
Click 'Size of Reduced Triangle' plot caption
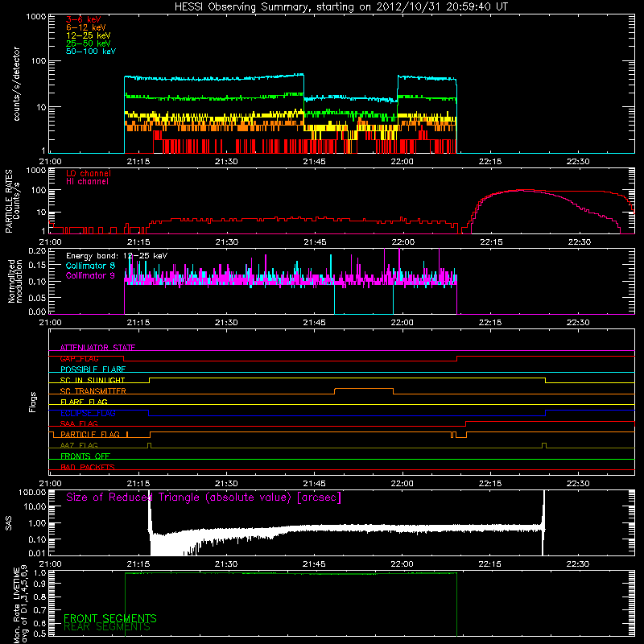(x=204, y=497)
